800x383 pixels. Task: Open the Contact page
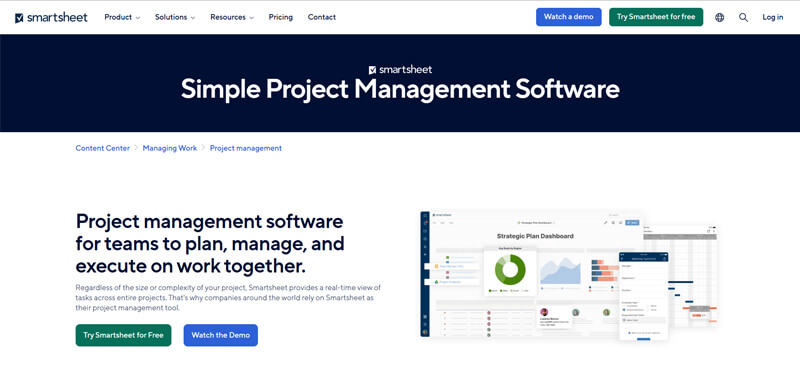click(322, 17)
